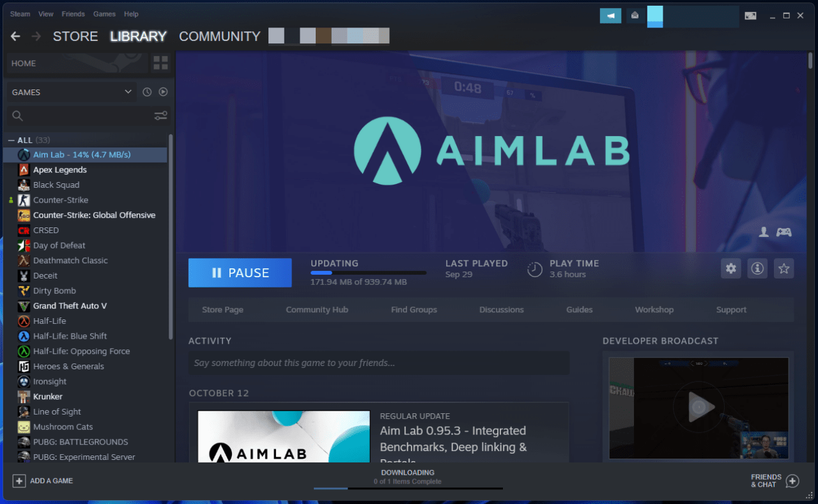This screenshot has height=504, width=818.
Task: Click the Library HOME button
Action: tap(78, 63)
